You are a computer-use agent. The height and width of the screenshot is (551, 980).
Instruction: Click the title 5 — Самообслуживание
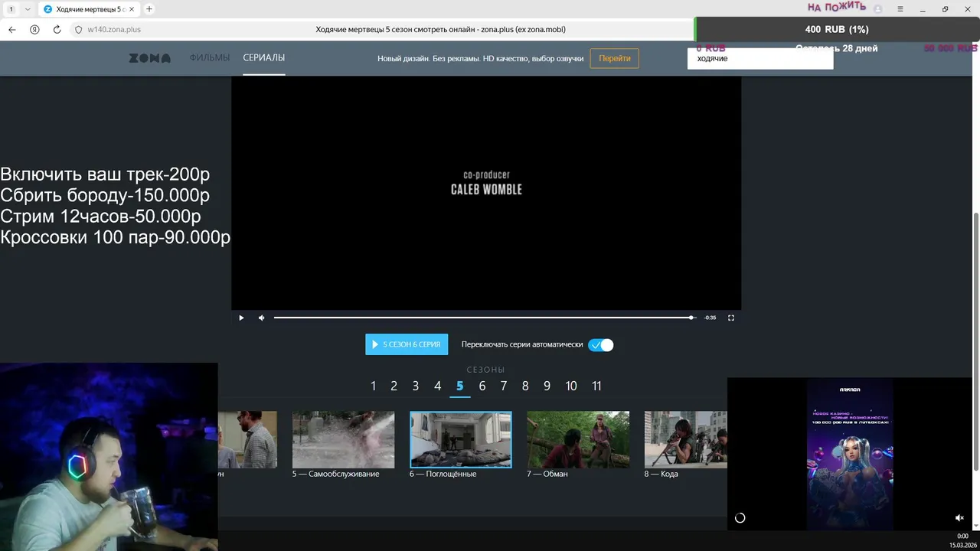coord(335,474)
